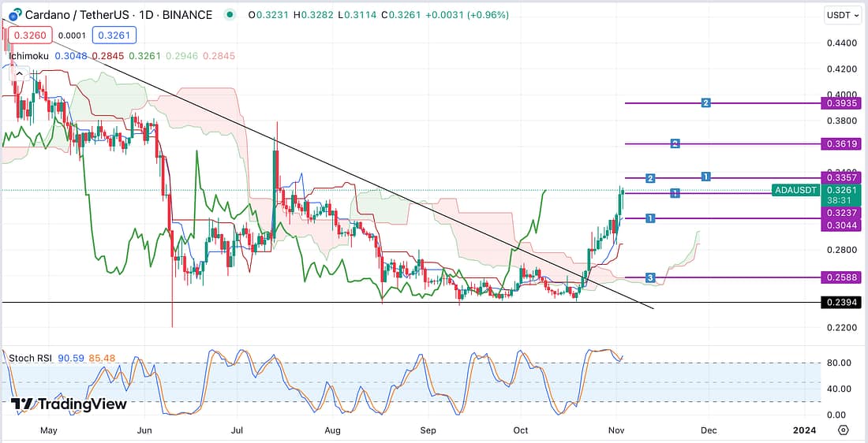
Task: Select the purple 0.2588 price label
Action: pyautogui.click(x=841, y=277)
